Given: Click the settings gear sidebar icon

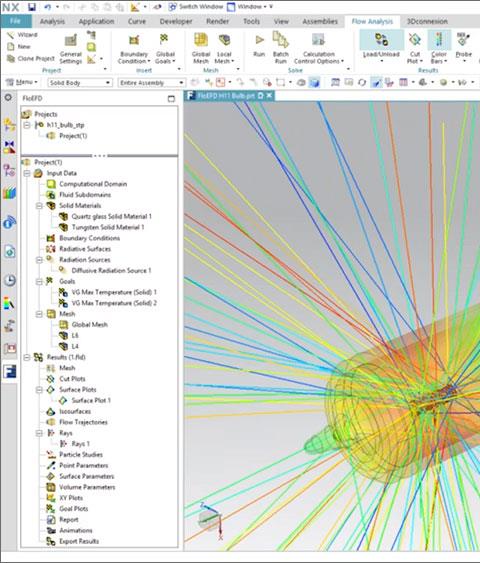Looking at the screenshot, I should tap(8, 98).
